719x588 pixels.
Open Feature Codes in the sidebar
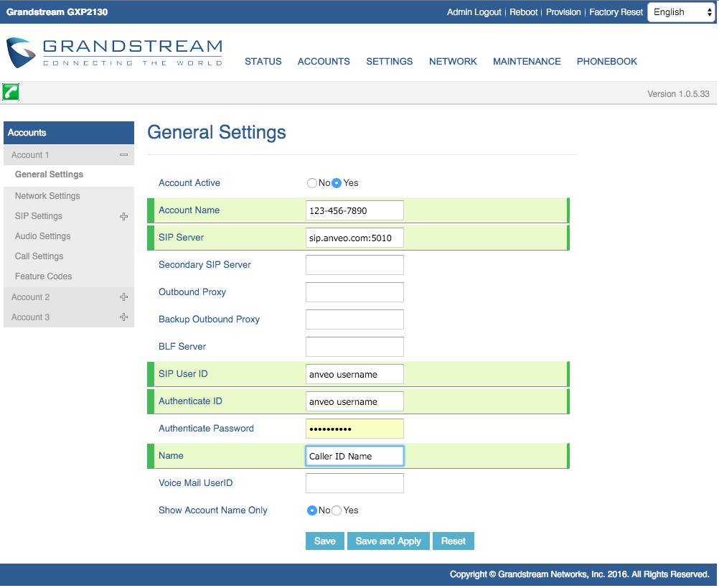pyautogui.click(x=43, y=276)
